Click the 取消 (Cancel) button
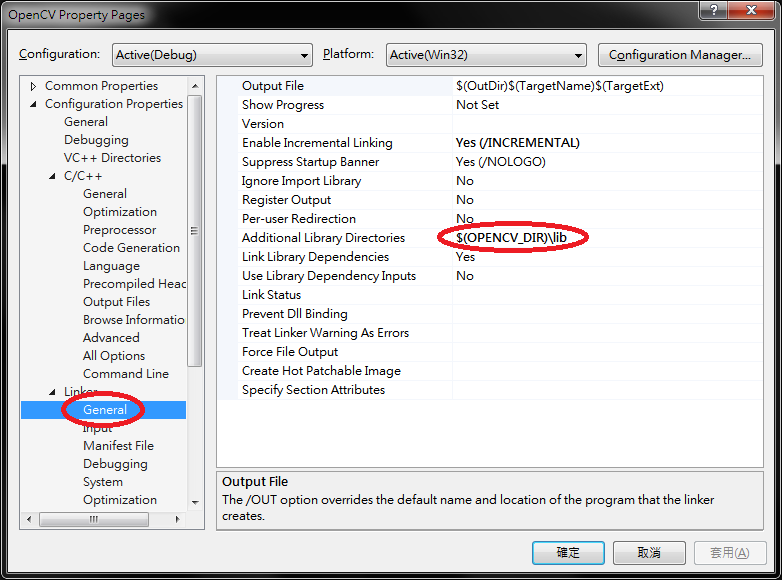The width and height of the screenshot is (782, 580). tap(649, 553)
